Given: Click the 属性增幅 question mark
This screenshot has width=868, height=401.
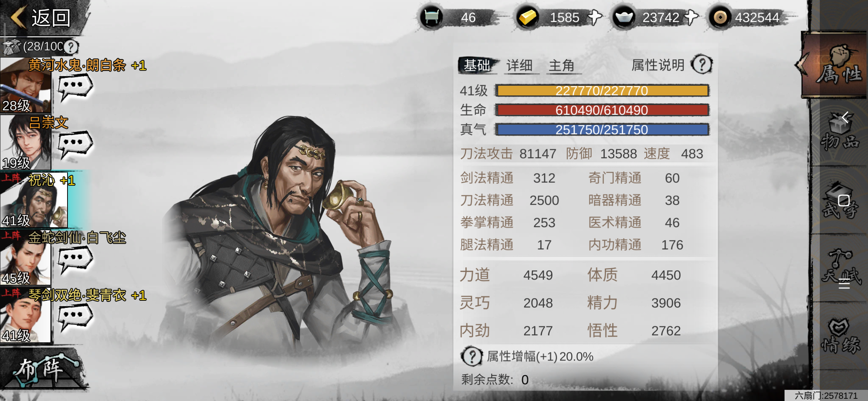Looking at the screenshot, I should [x=471, y=356].
